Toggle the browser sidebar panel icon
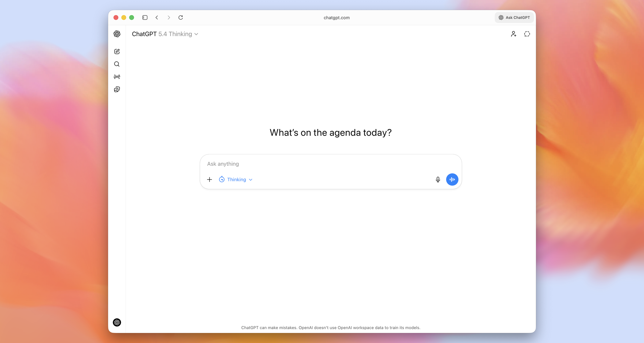The width and height of the screenshot is (644, 343). (x=145, y=17)
